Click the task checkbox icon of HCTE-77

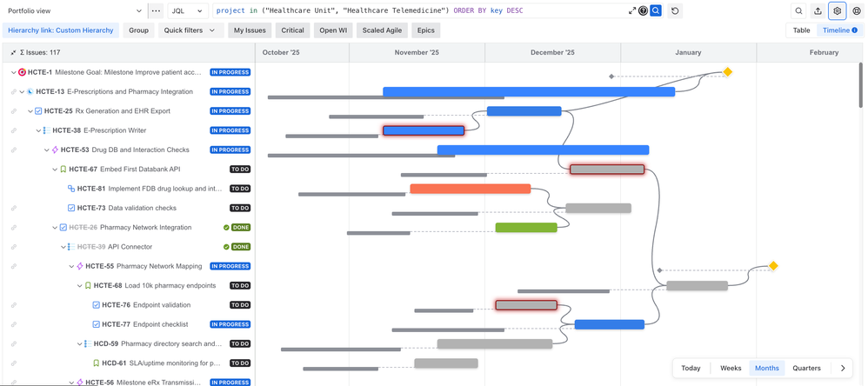click(x=96, y=324)
